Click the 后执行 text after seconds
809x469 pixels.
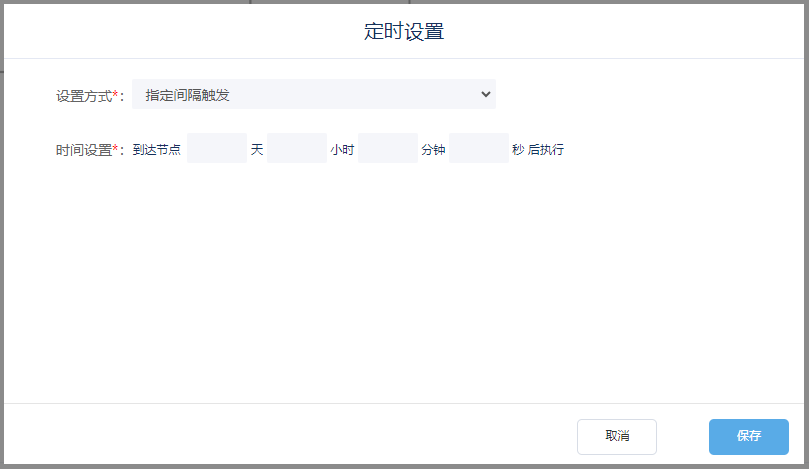point(546,150)
